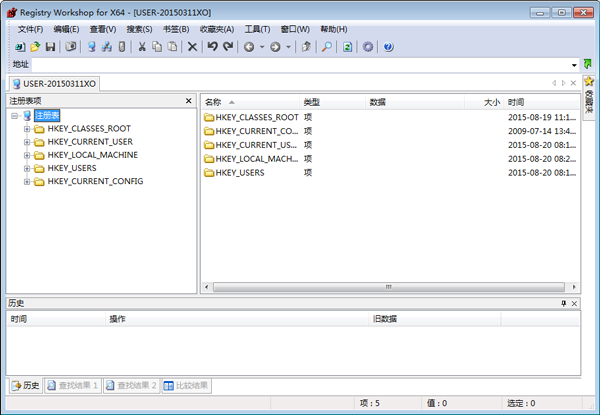Open the 窗口(W) menu
Screen dimensions: 600x415
pos(295,29)
